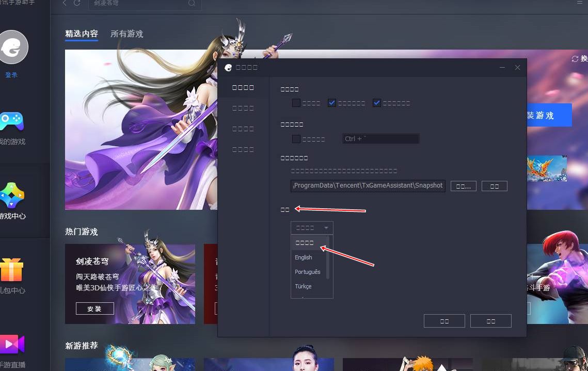
Task: Click the large 剑凌苍穹 featured banner image
Action: click(141, 130)
